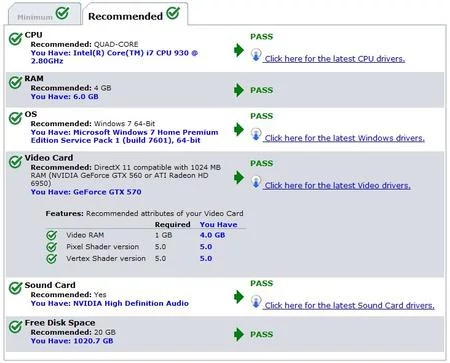
Task: Follow the latest Video drivers link
Action: 337,186
